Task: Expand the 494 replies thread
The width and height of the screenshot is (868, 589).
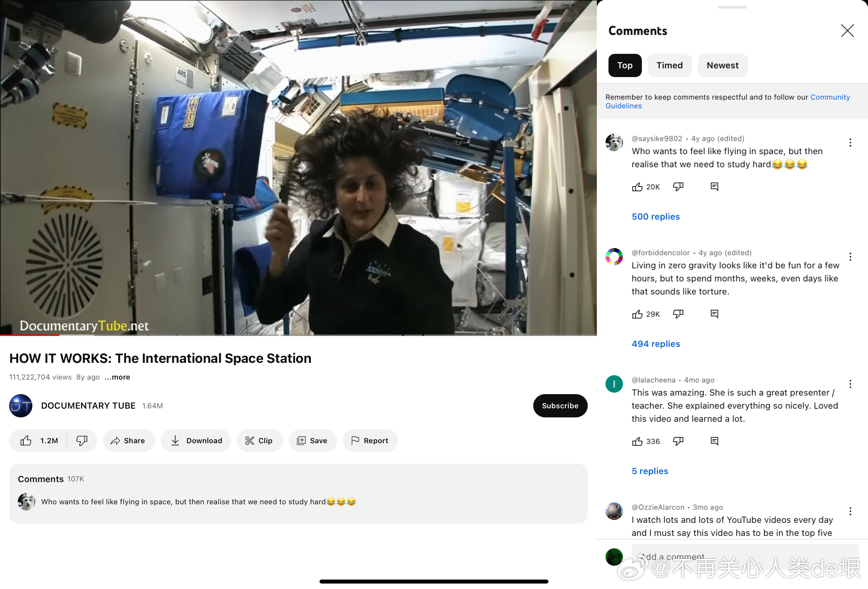Action: (x=655, y=344)
